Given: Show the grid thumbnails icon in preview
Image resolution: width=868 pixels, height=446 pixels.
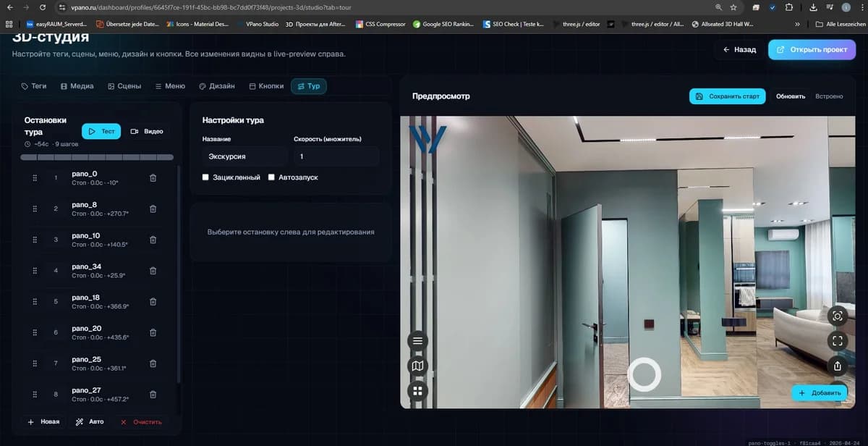Looking at the screenshot, I should (417, 391).
